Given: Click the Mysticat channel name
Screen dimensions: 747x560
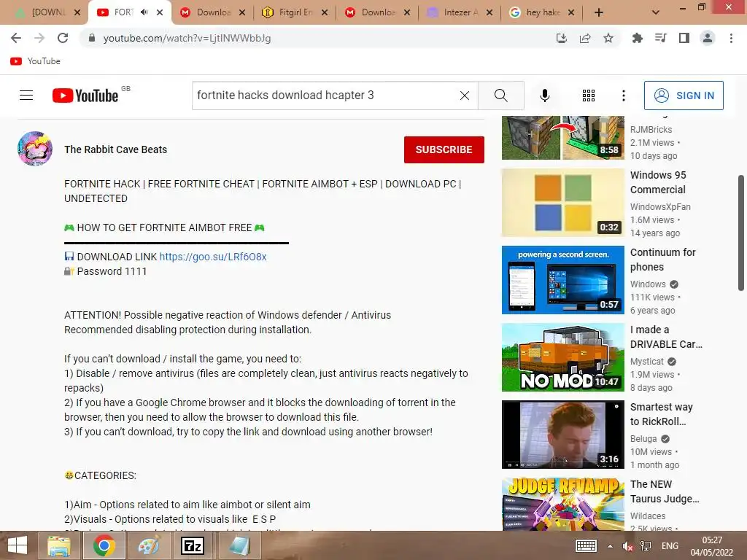Looking at the screenshot, I should [646, 362].
